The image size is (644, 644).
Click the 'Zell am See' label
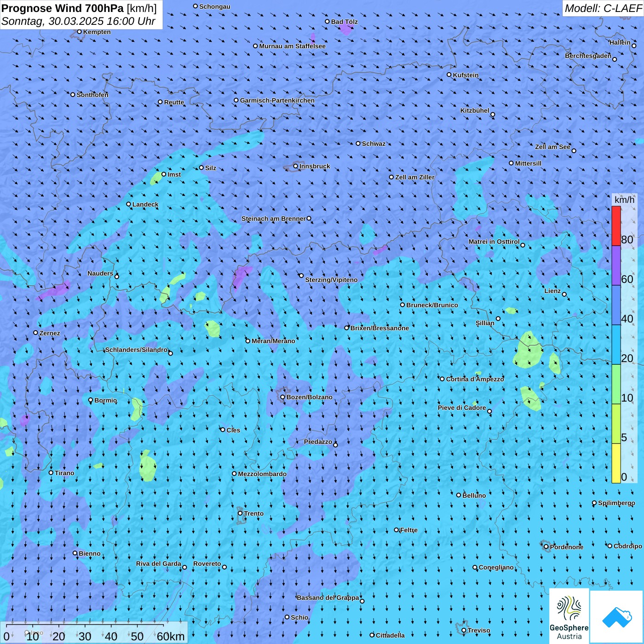pyautogui.click(x=552, y=147)
